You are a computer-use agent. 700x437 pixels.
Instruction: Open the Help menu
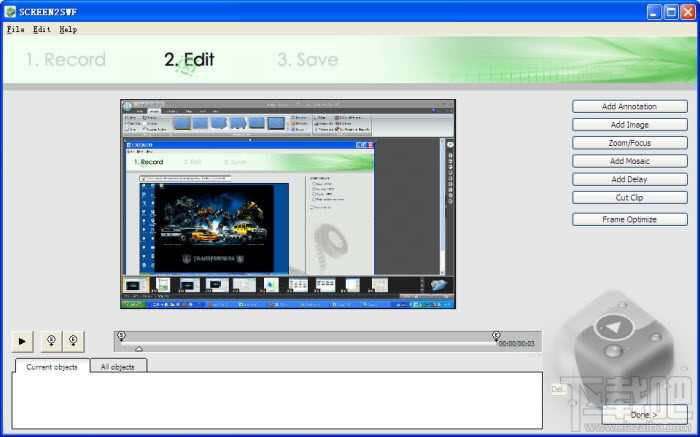pos(68,29)
